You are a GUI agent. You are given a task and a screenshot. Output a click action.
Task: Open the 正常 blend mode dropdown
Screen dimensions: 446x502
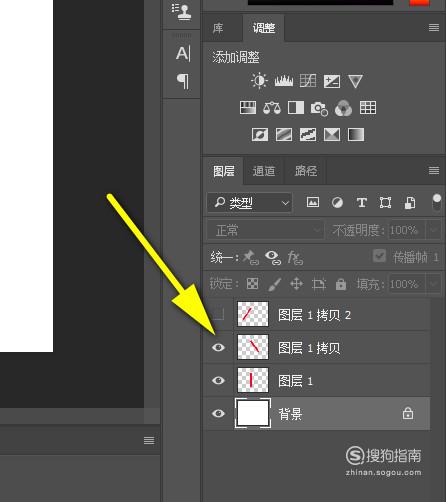[265, 230]
